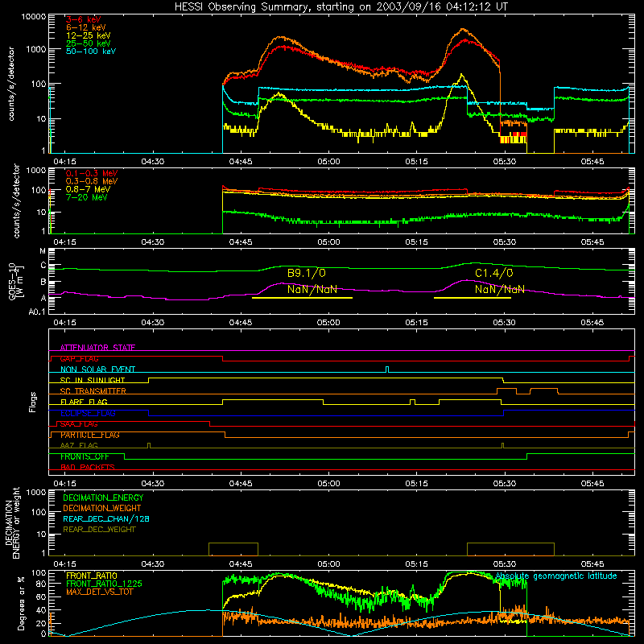Screen dimensions: 644x644
Task: Click the DECIMATION_WEIGHT legend label
Action: [102, 508]
